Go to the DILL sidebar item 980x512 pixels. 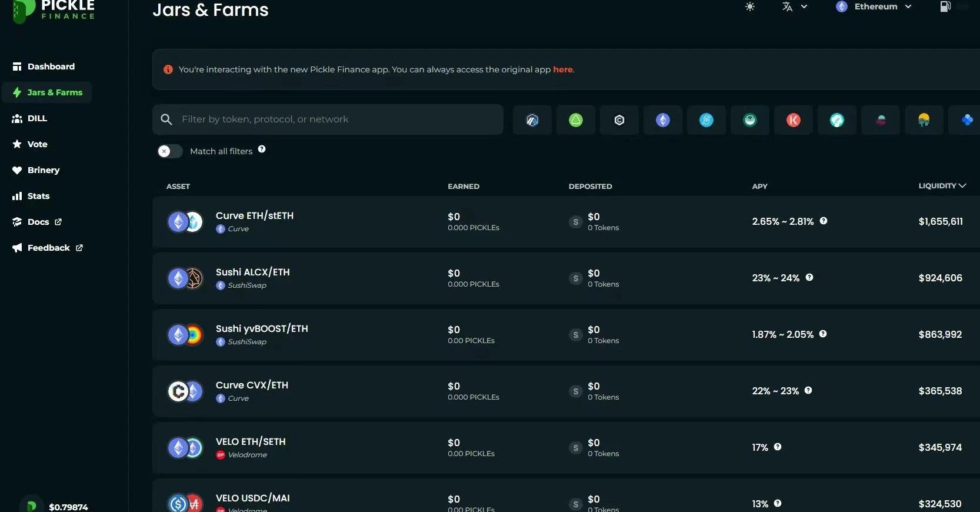pyautogui.click(x=37, y=118)
